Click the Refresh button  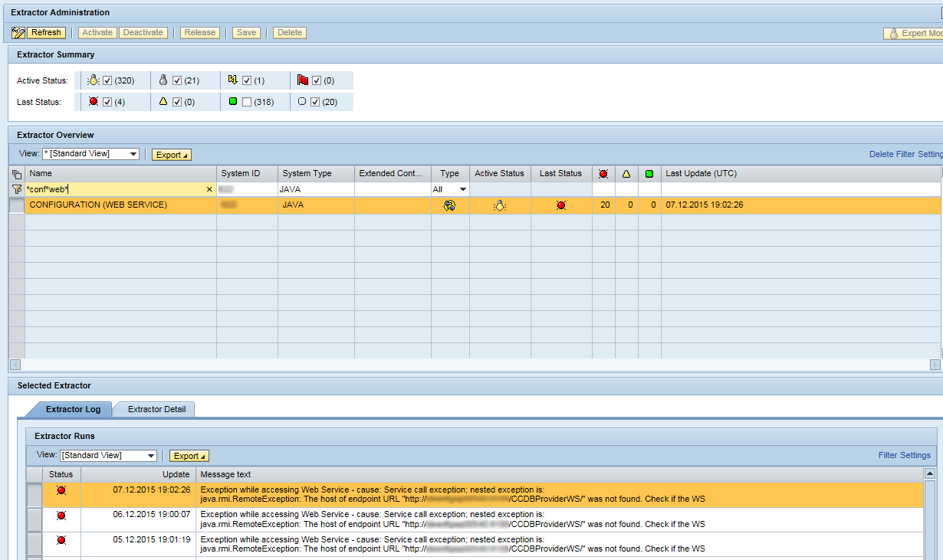point(46,33)
